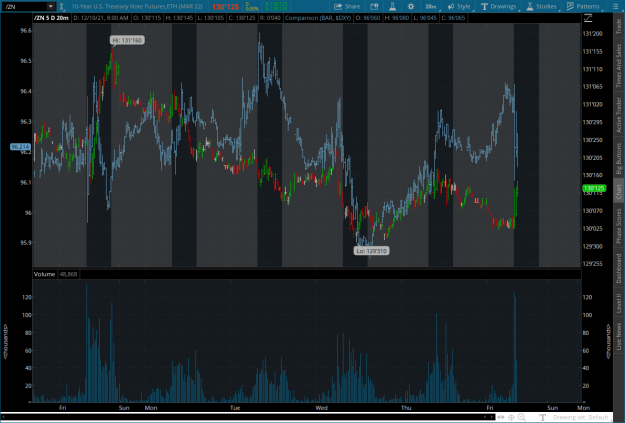Click the 131'200 price axis label
Screen dimensions: 625x423
coord(593,33)
